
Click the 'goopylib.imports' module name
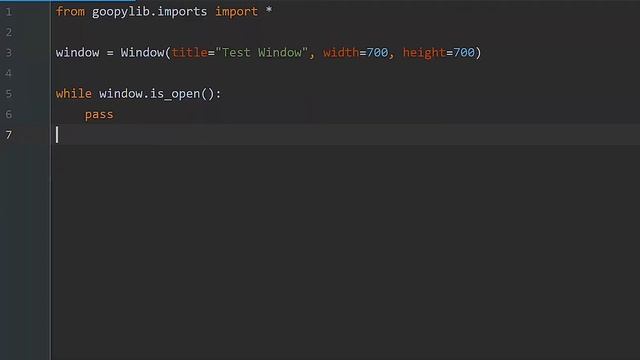149,12
